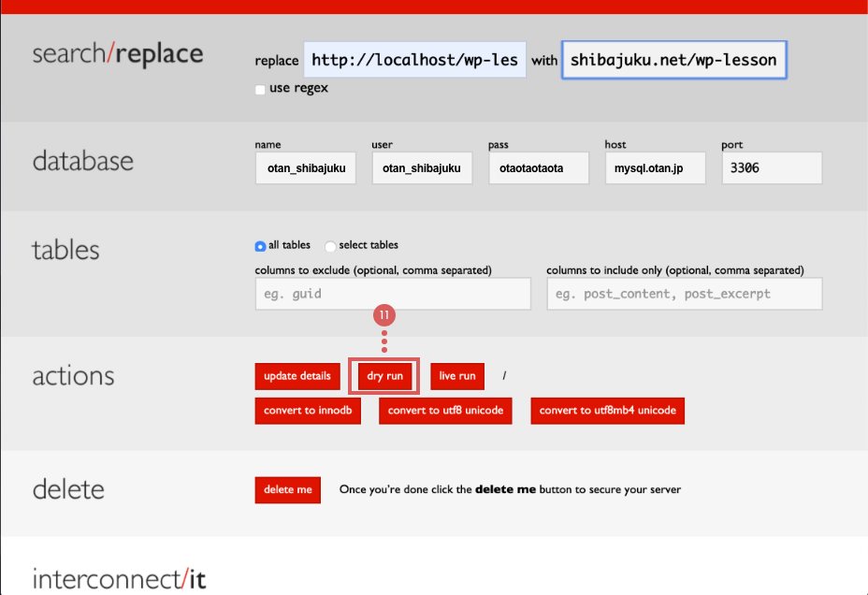Click the database user field
Image resolution: width=868 pixels, height=595 pixels.
[422, 168]
